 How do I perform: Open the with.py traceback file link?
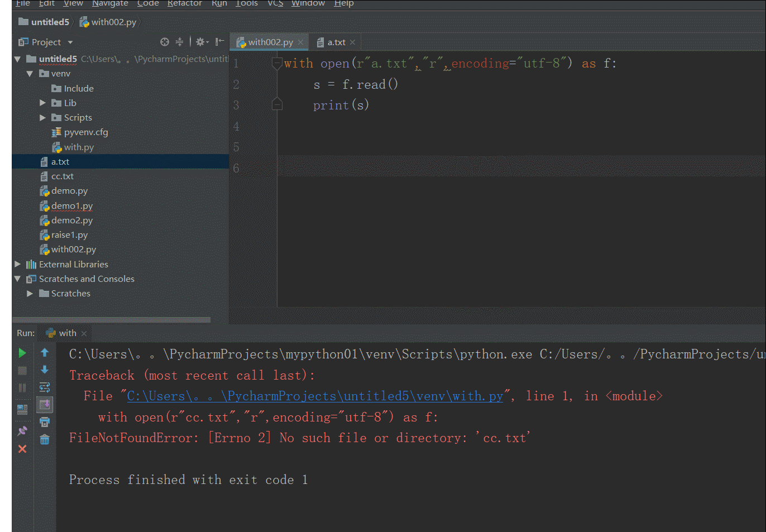pos(315,396)
